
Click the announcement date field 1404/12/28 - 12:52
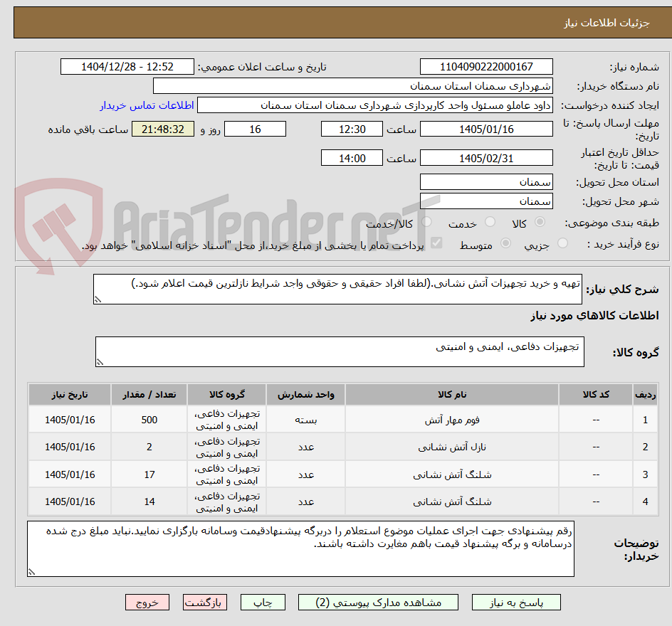127,67
